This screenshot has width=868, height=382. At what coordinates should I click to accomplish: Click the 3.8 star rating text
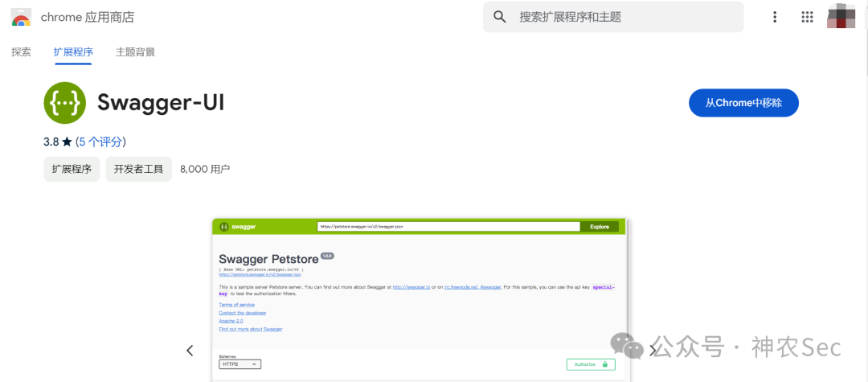tap(58, 142)
